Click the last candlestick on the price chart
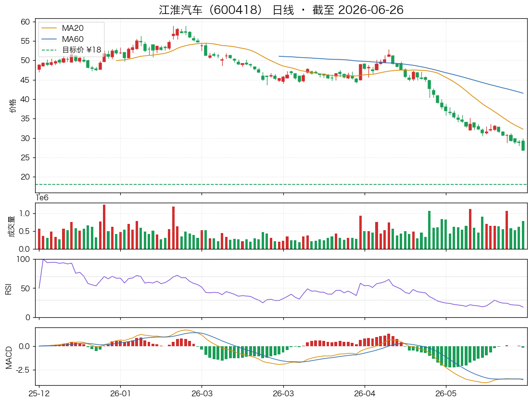This screenshot has height=403, width=532. click(523, 144)
